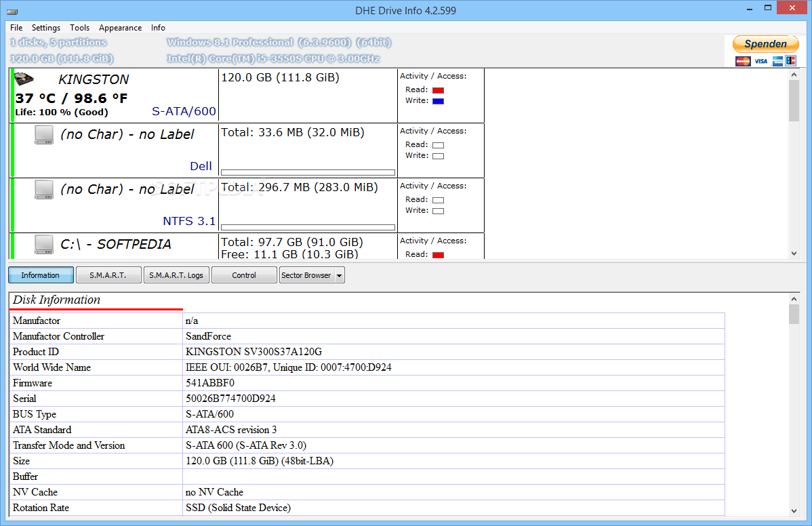Click the KINGSTON hard disk icon

point(23,79)
